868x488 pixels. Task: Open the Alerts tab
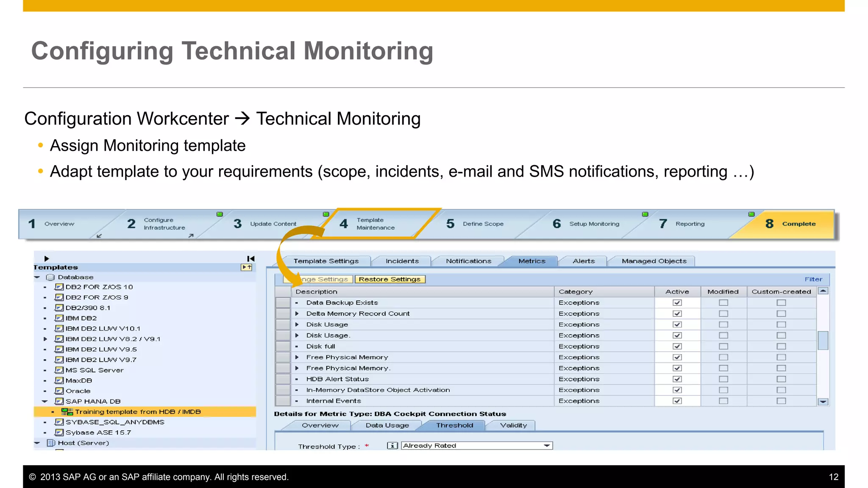(x=584, y=261)
